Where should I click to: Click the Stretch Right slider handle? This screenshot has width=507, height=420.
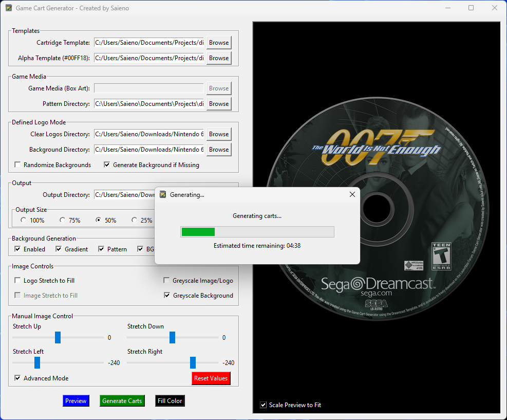(193, 363)
